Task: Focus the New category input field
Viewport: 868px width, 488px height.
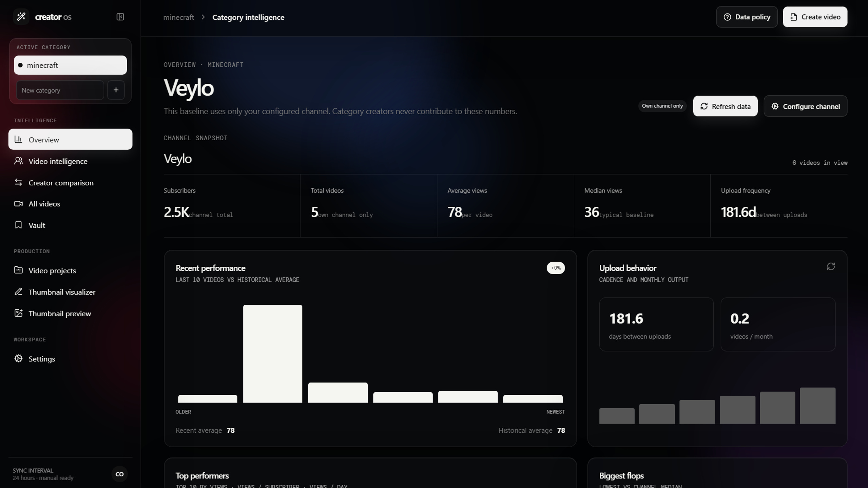Action: 60,90
